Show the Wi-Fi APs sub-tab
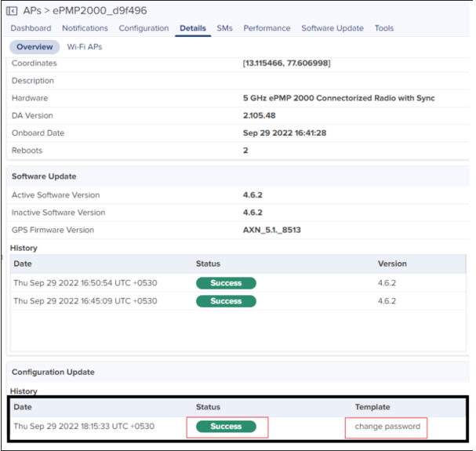 pyautogui.click(x=85, y=47)
